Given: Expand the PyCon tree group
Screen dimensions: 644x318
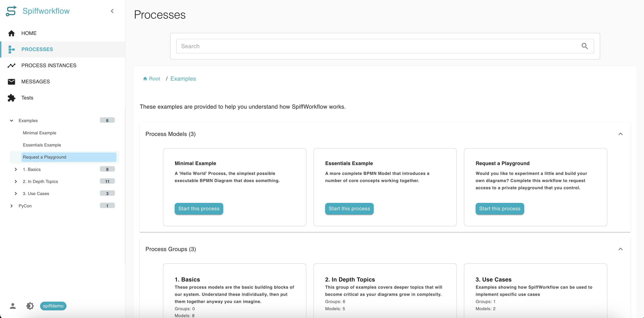Looking at the screenshot, I should (11, 206).
